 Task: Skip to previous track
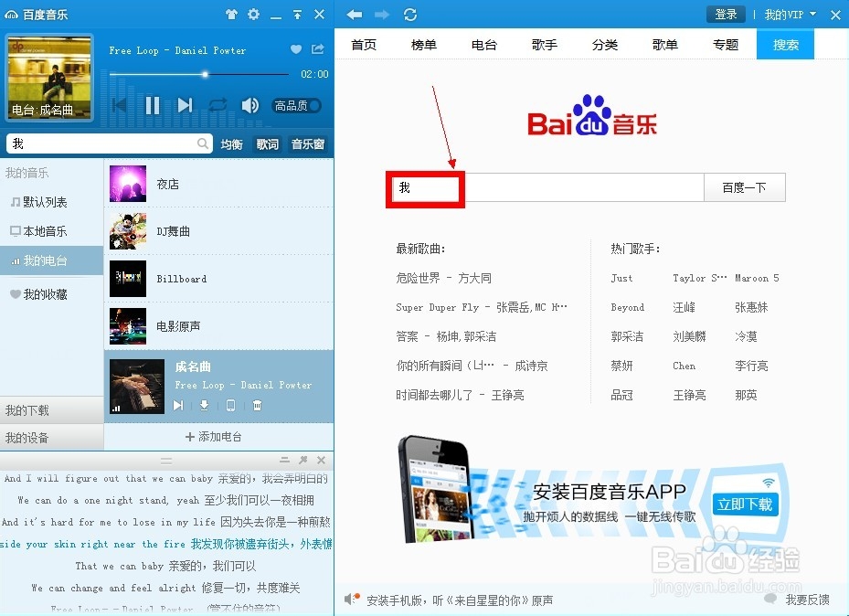point(121,104)
